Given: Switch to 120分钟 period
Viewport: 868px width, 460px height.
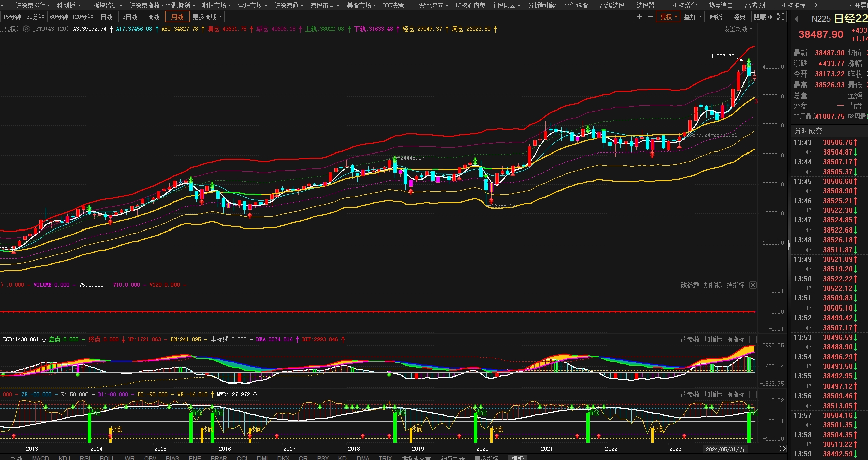Looking at the screenshot, I should (83, 17).
